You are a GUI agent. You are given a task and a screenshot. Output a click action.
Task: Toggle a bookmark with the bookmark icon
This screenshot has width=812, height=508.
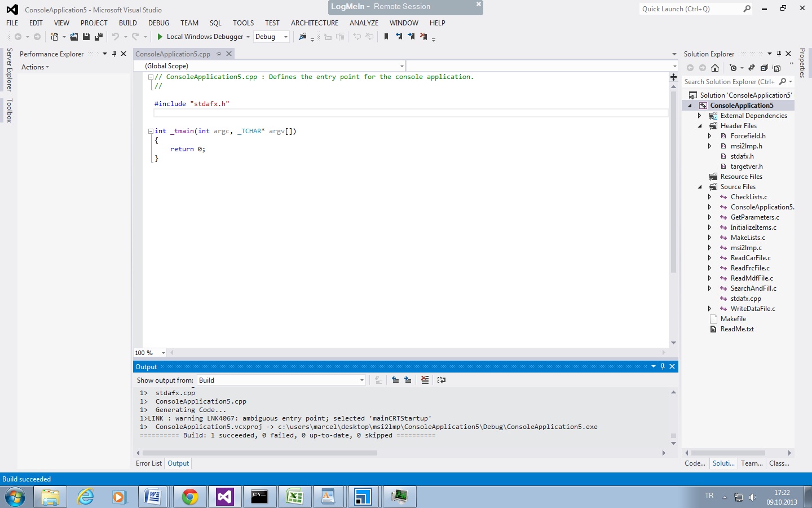pyautogui.click(x=386, y=37)
